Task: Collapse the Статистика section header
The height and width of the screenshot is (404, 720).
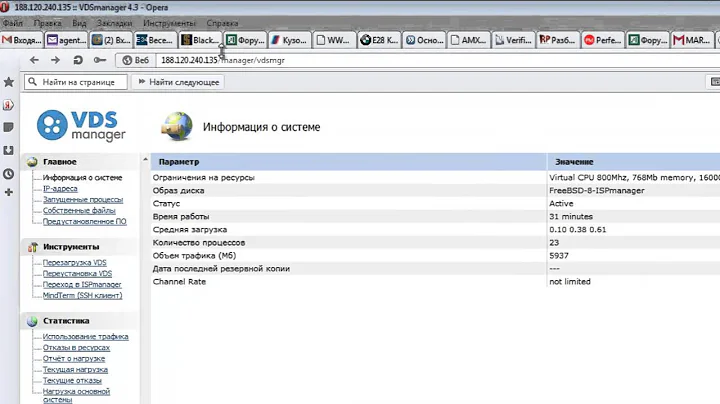Action: (x=80, y=321)
